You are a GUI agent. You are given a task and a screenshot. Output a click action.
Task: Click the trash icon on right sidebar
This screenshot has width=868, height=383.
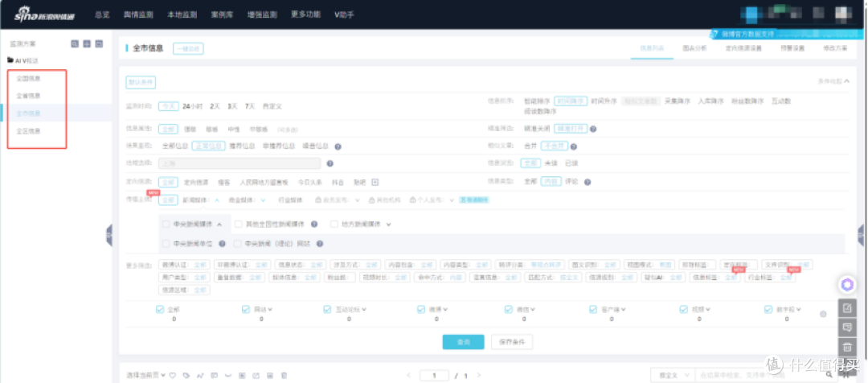846,348
